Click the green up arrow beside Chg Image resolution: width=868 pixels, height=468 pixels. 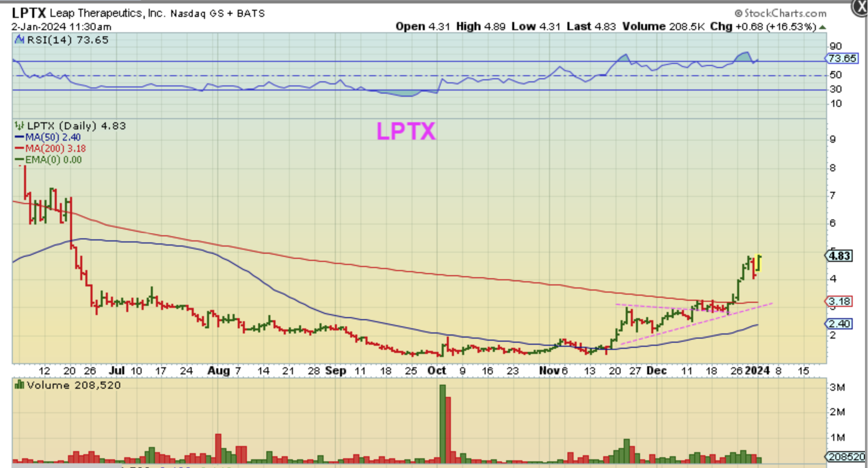click(823, 27)
